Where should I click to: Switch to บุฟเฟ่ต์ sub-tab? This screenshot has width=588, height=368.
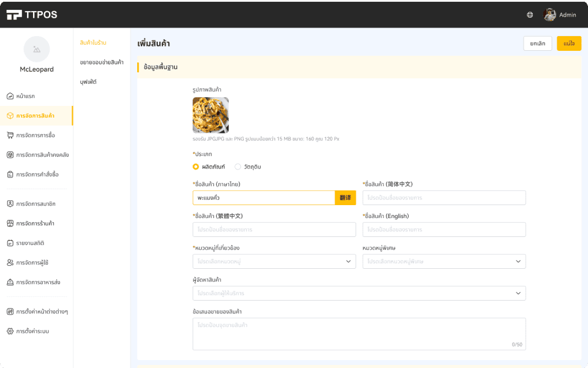(x=88, y=81)
